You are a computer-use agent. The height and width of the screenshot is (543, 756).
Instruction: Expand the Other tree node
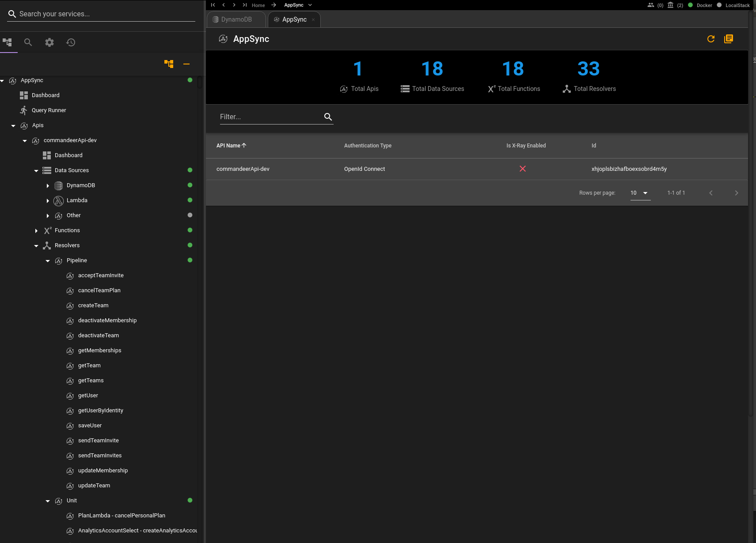pos(48,216)
